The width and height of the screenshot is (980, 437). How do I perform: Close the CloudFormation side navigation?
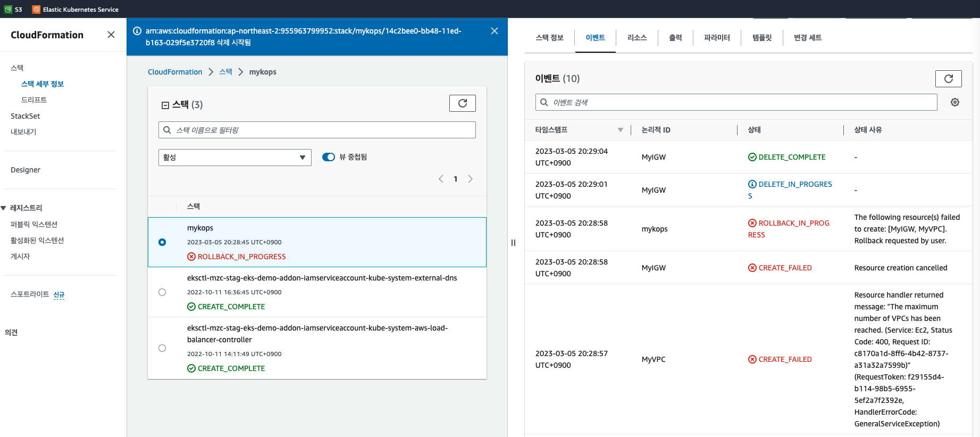(x=111, y=35)
